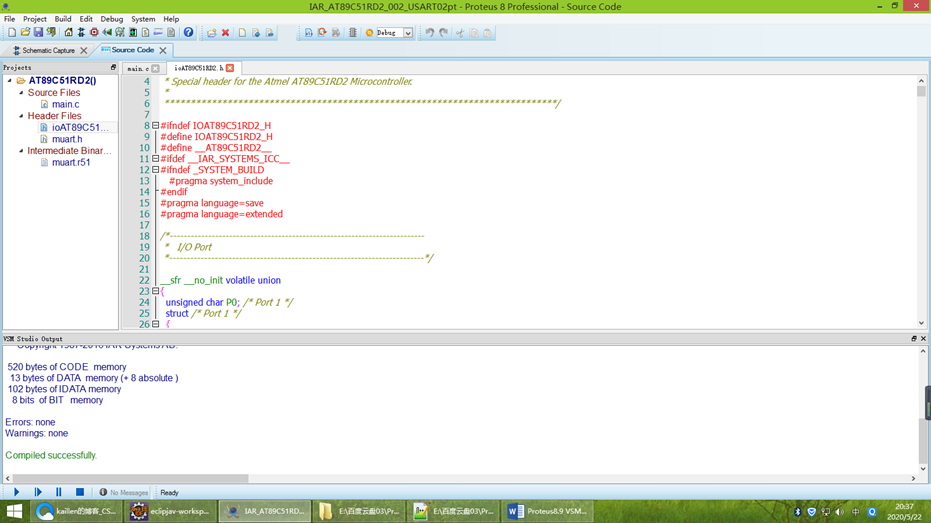Start the simulation with Play button
931x523 pixels.
click(17, 492)
